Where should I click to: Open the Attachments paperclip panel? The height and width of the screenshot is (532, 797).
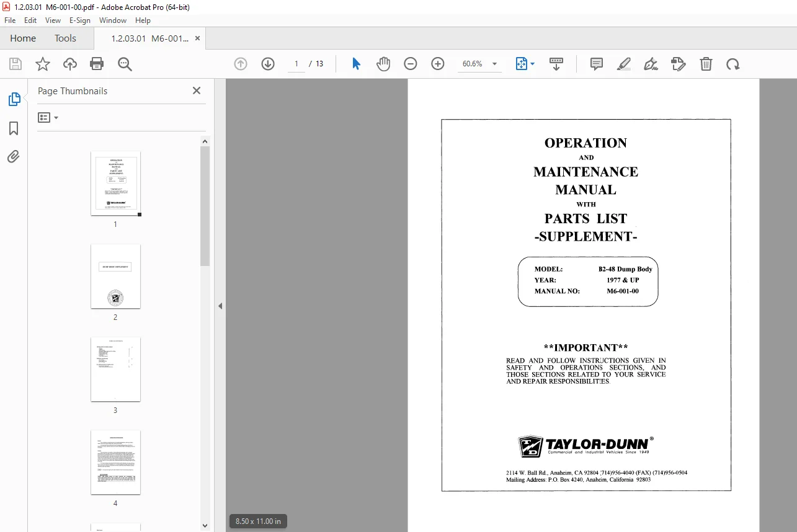pyautogui.click(x=14, y=156)
